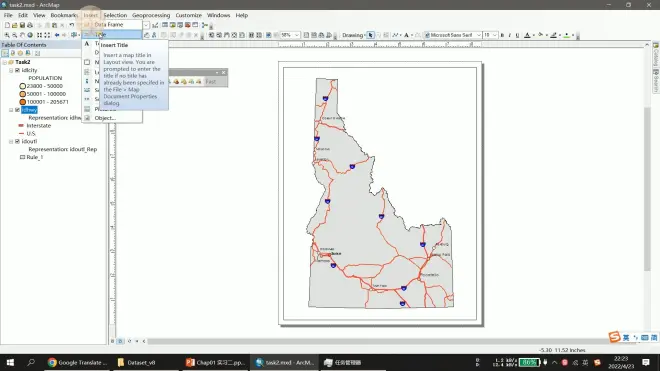Select the Drawing pointer tool
The height and width of the screenshot is (371, 660).
[370, 35]
